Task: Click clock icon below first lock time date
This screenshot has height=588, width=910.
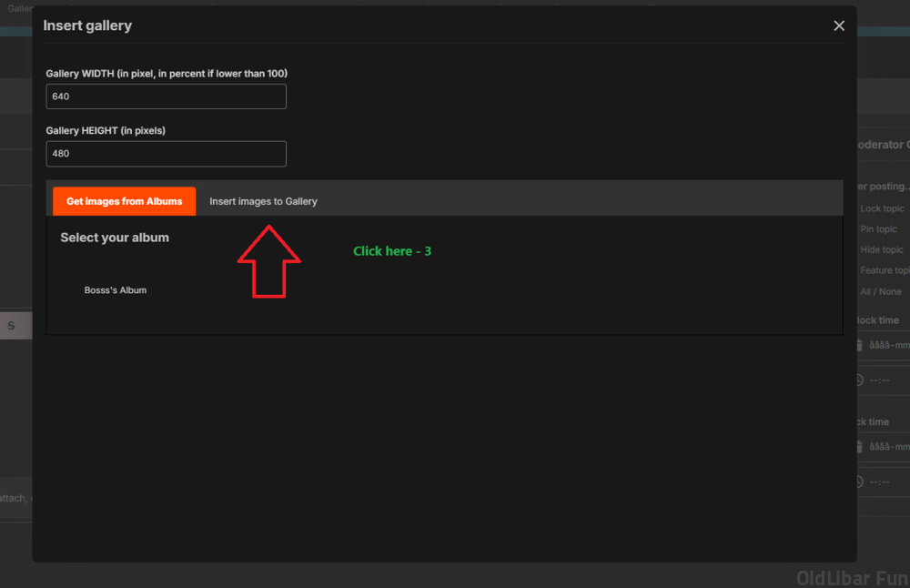Action: click(860, 380)
